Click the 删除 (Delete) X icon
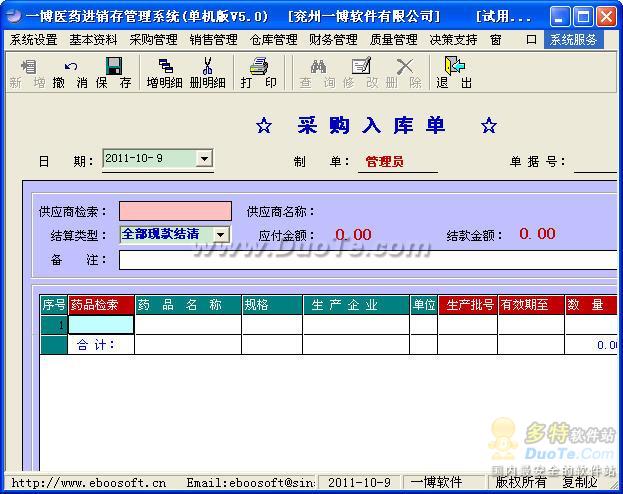Image resolution: width=623 pixels, height=494 pixels. [404, 74]
